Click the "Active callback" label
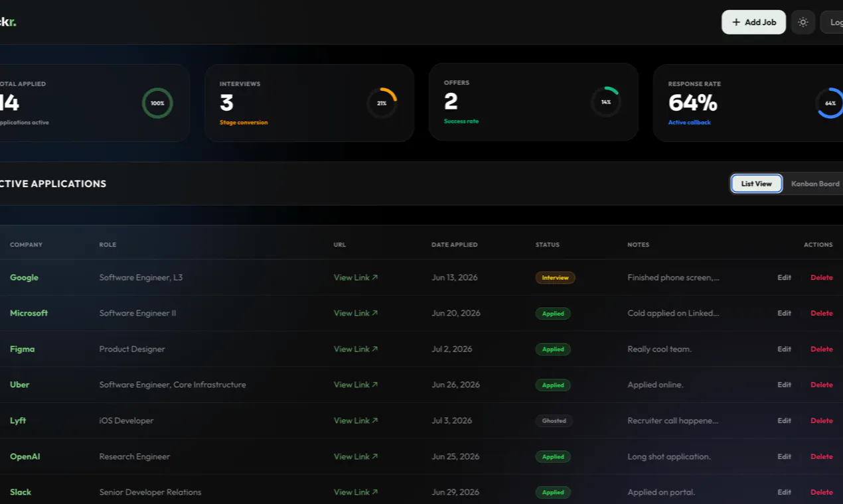The height and width of the screenshot is (504, 843). (x=689, y=123)
